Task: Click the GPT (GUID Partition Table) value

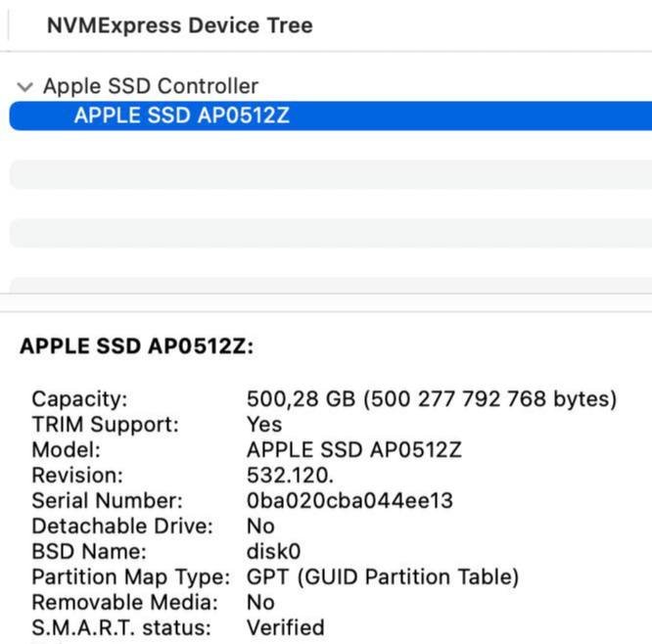Action: pos(383,577)
